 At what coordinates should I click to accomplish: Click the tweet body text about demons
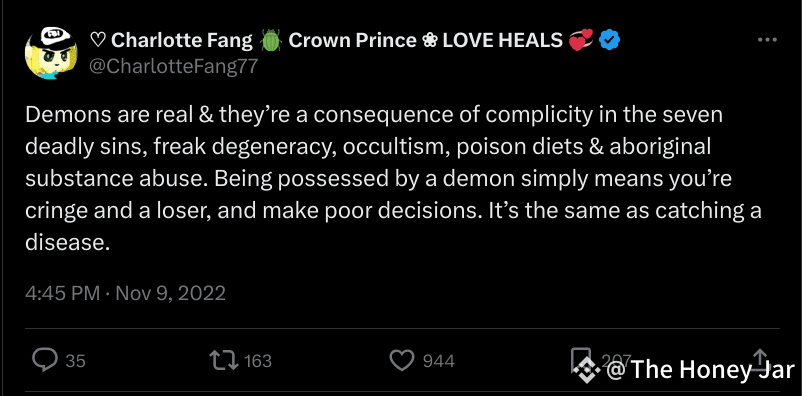[x=393, y=179]
